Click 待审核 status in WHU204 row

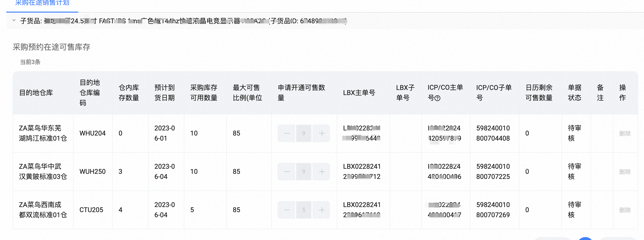(575, 134)
